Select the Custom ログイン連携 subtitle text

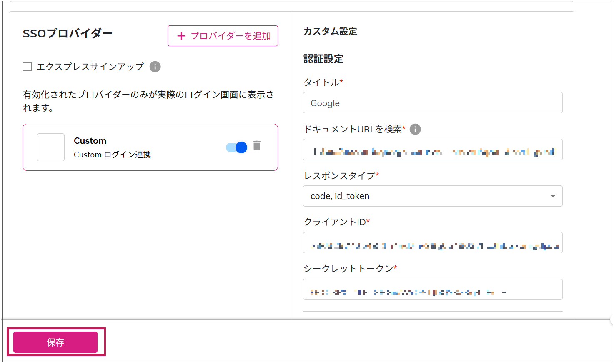point(112,155)
